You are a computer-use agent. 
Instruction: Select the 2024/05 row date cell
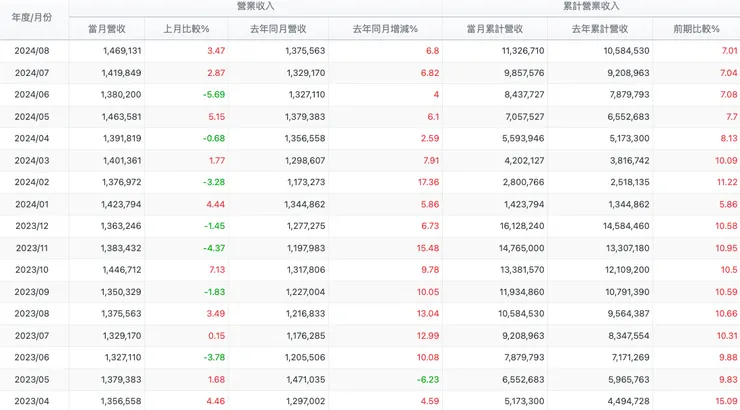coord(32,117)
